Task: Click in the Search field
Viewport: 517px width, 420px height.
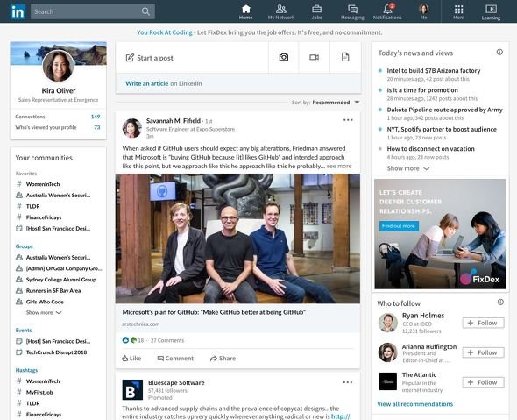Action: point(93,11)
